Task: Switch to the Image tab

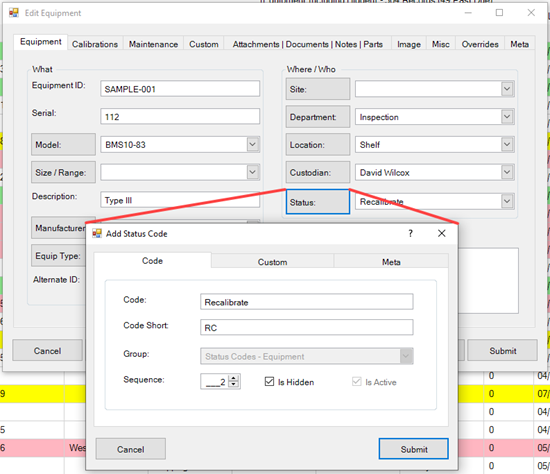Action: (x=409, y=44)
